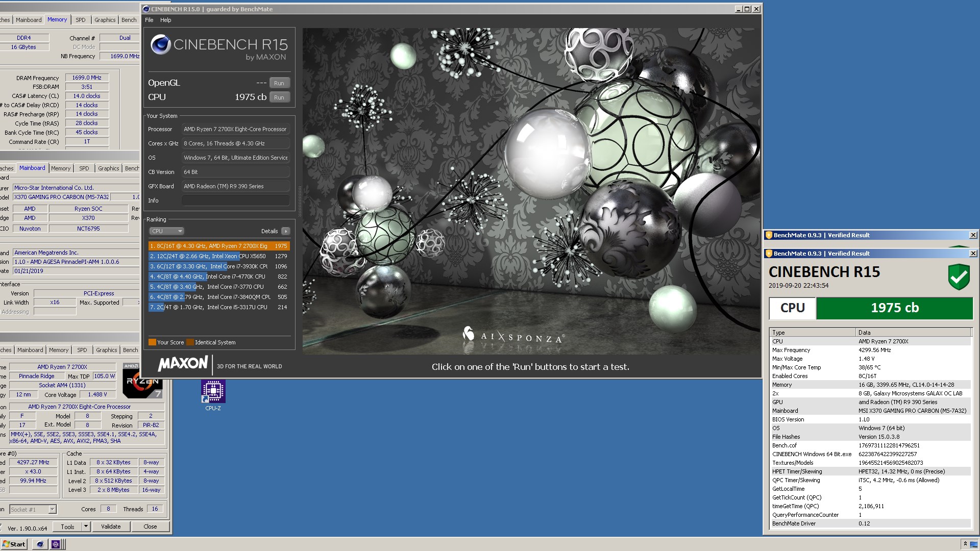Open the CPU-Z taskbar button

56,544
